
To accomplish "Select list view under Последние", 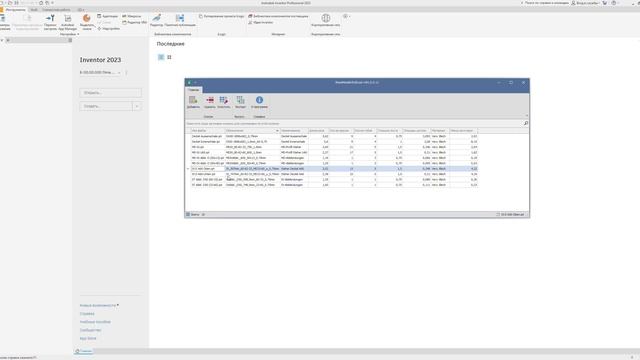I will (161, 57).
